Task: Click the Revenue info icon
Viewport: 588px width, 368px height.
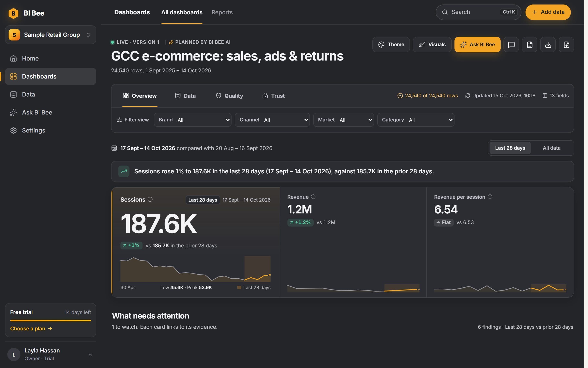Action: 313,197
